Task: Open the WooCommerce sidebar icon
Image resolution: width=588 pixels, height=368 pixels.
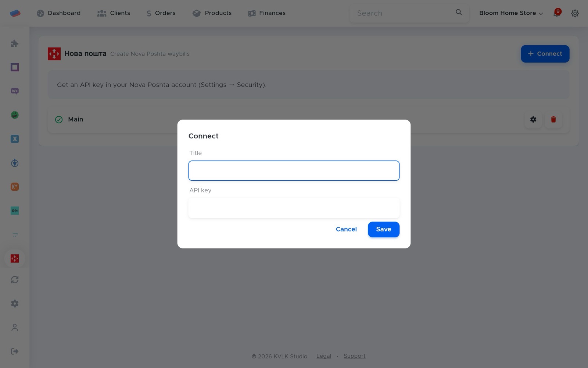Action: pyautogui.click(x=15, y=91)
